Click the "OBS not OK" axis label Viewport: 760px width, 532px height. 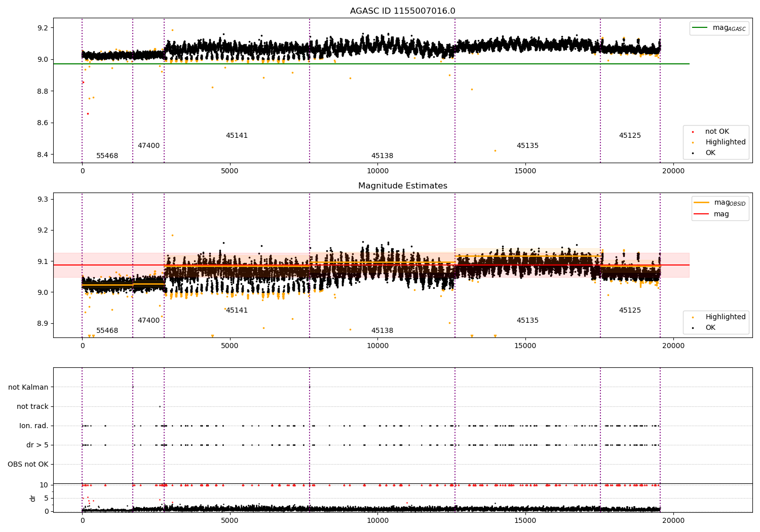point(28,464)
